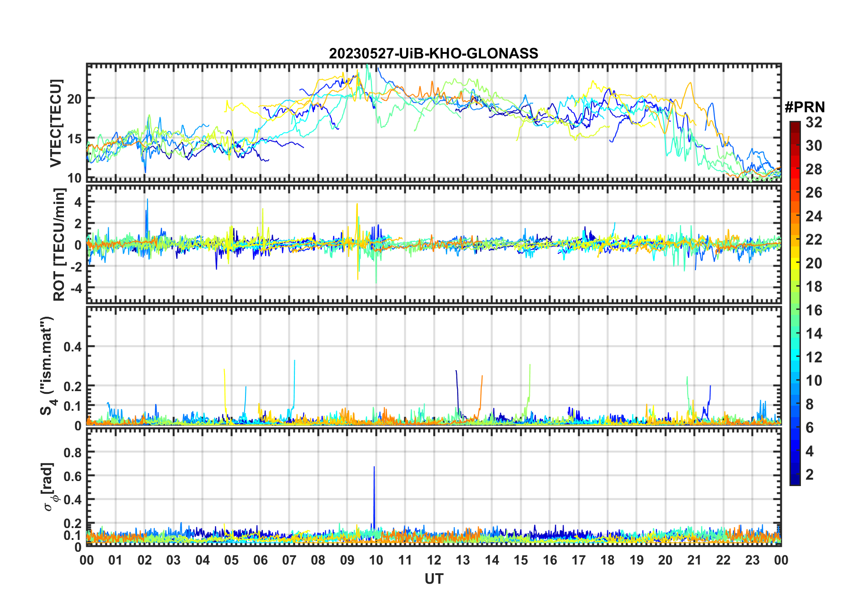Click colorbar tick label 2
Image resolution: width=868 pixels, height=607 pixels.
coord(810,475)
